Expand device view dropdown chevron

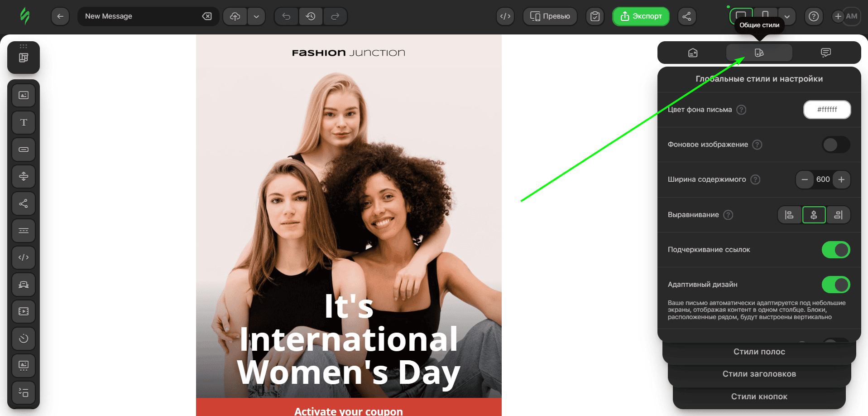pos(787,16)
